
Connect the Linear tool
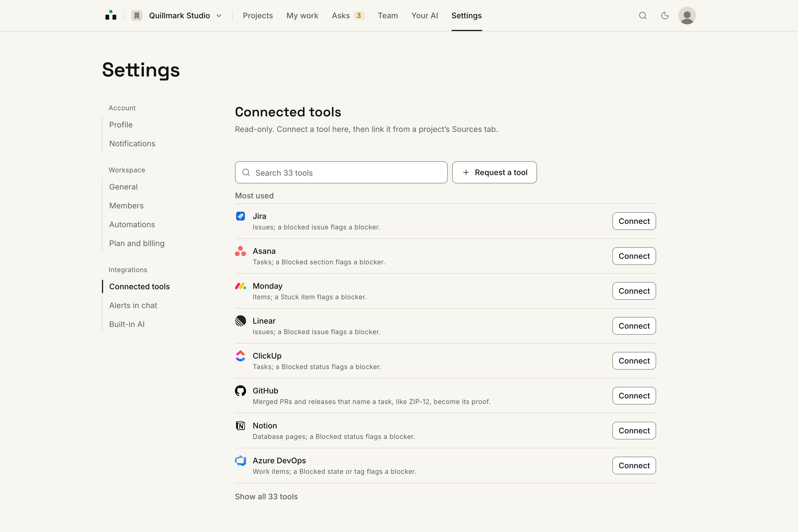coord(634,326)
